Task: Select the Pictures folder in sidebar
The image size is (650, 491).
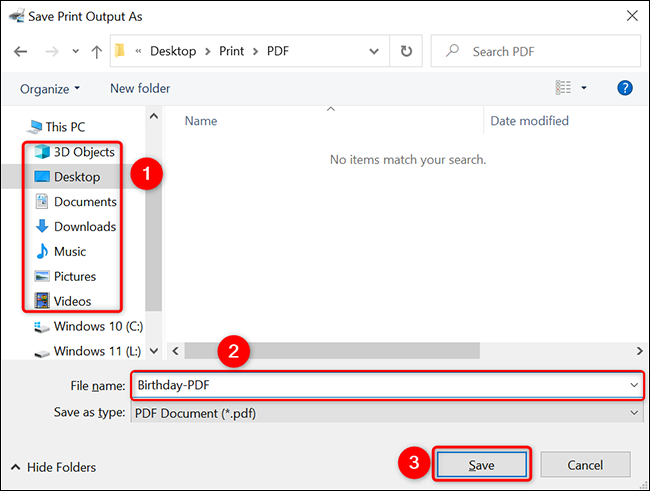Action: coord(75,276)
